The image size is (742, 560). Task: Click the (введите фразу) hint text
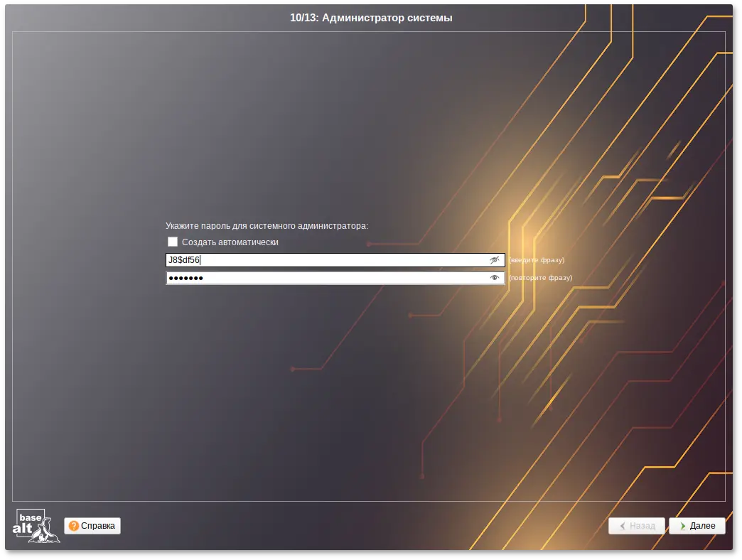537,260
